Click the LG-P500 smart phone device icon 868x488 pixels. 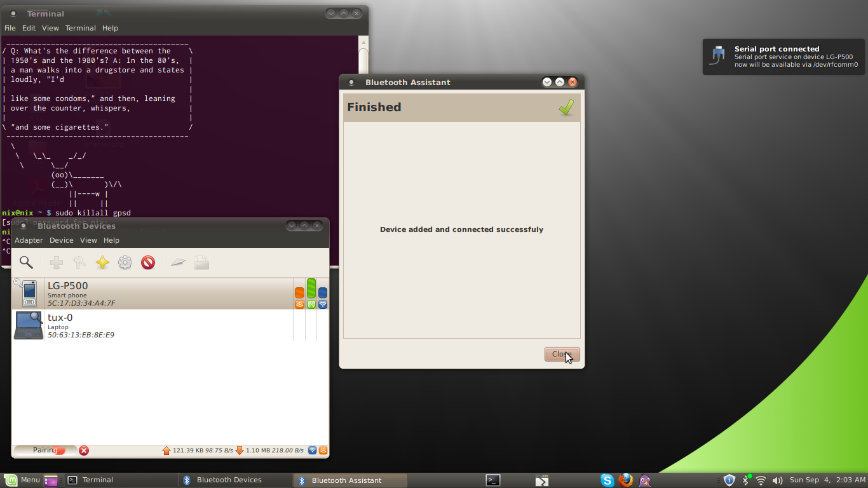[28, 293]
